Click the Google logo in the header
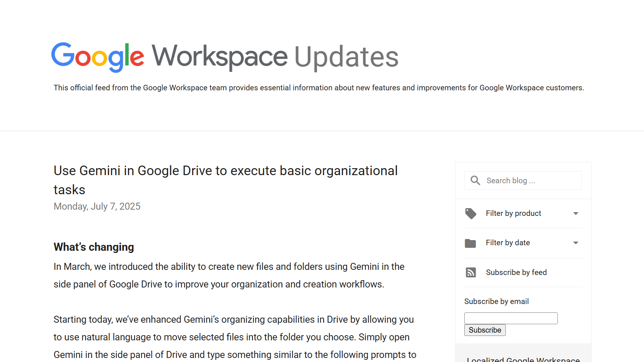 (98, 57)
